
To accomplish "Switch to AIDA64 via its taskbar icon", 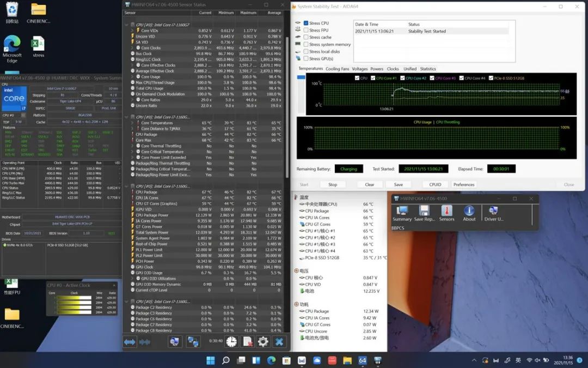I will [x=362, y=360].
